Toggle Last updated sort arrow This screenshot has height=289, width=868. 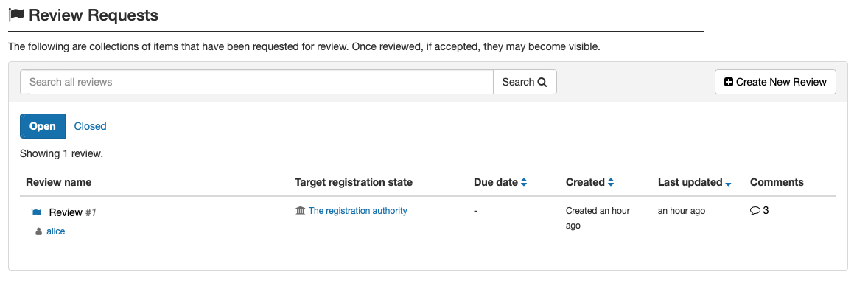point(729,184)
